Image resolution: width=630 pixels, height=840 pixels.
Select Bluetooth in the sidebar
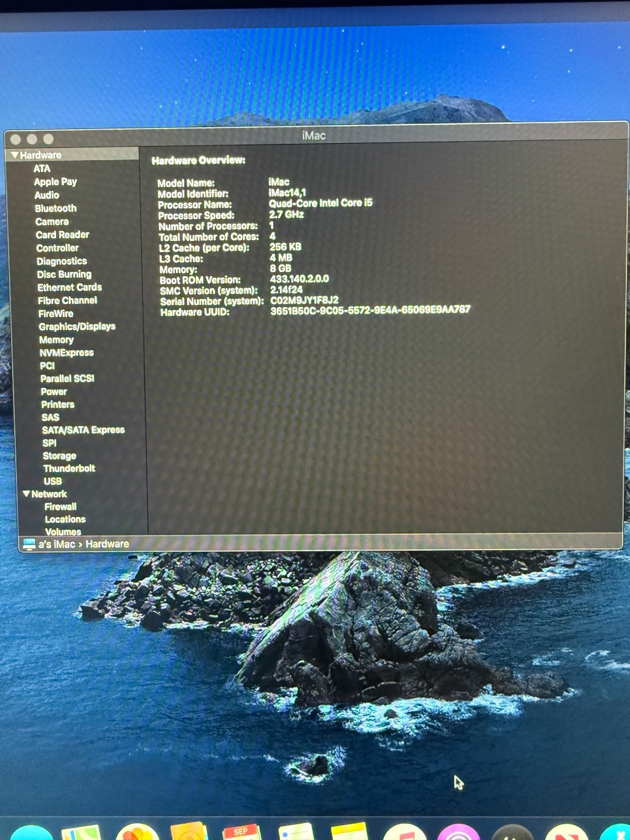[56, 208]
